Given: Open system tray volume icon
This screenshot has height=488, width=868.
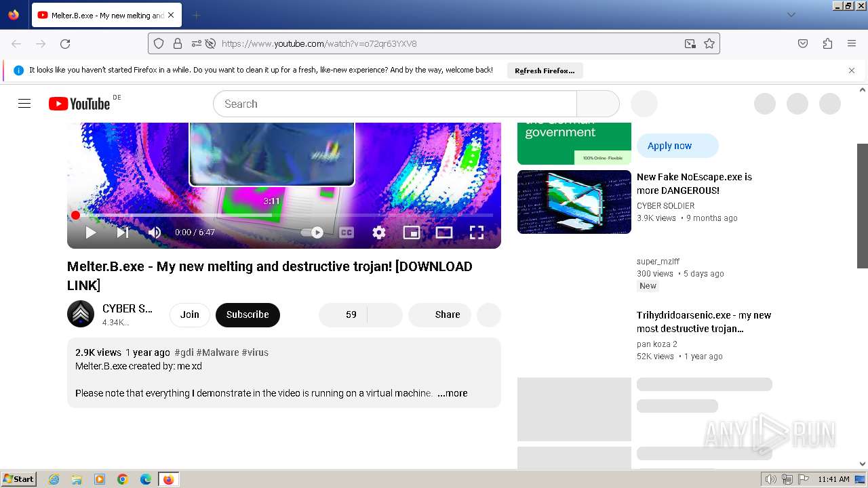Looking at the screenshot, I should point(770,479).
